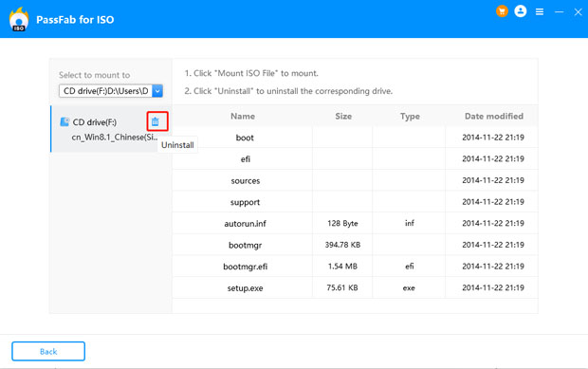Click the 128 Byte size cell

(342, 223)
